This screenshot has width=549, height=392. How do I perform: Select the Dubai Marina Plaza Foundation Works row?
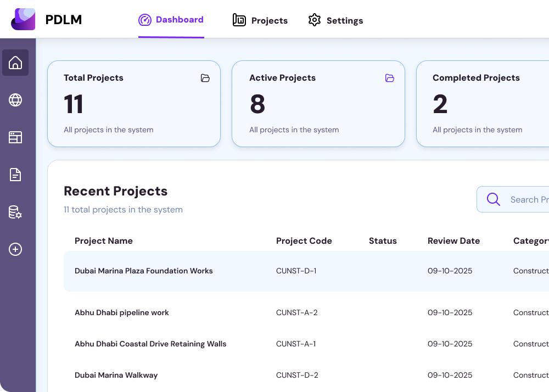(143, 271)
